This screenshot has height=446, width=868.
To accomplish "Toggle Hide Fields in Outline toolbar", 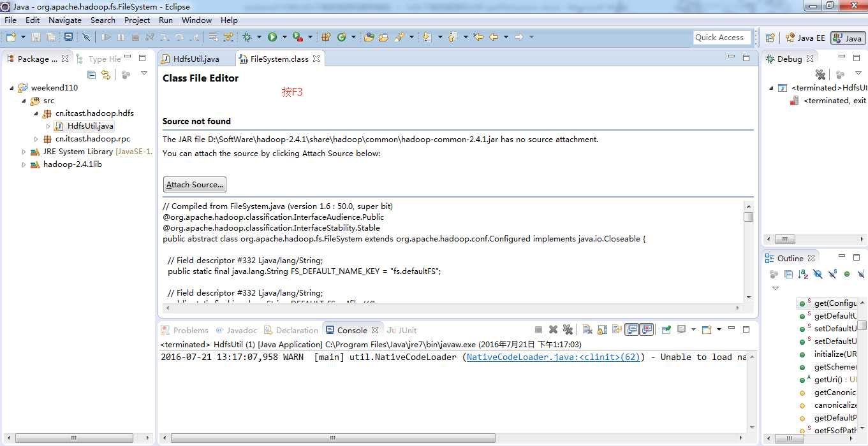I will [x=818, y=274].
